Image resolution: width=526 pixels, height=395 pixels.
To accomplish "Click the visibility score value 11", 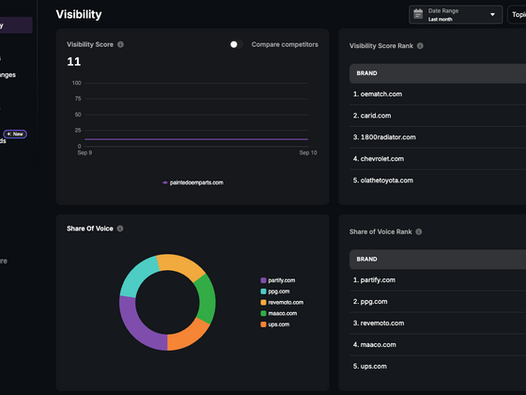I will 74,62.
